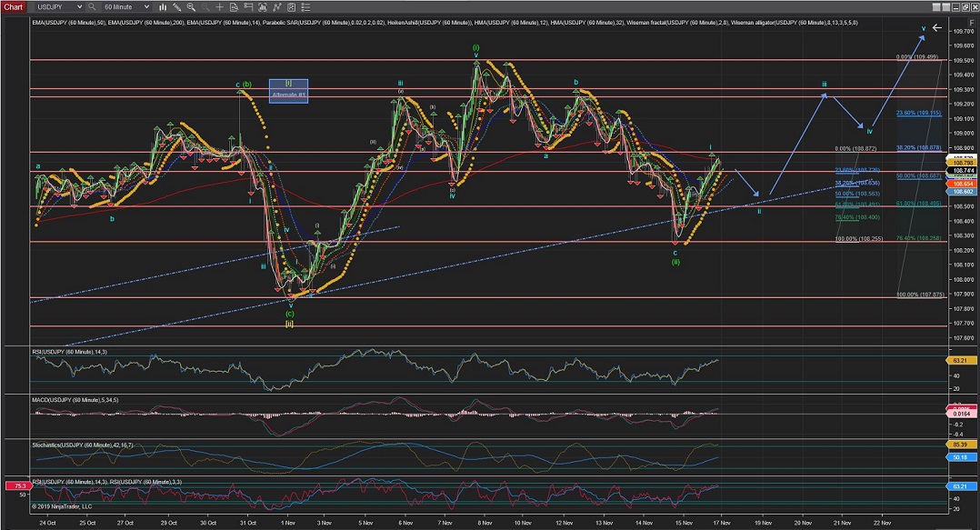Screen dimensions: 980x530
Task: Click the instrument search magnifier icon
Action: point(92,6)
